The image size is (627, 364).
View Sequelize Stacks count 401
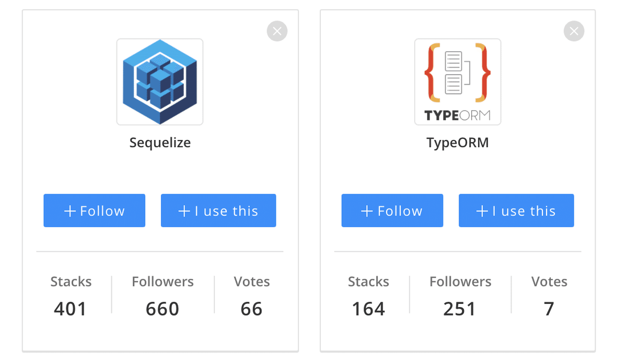(x=71, y=309)
